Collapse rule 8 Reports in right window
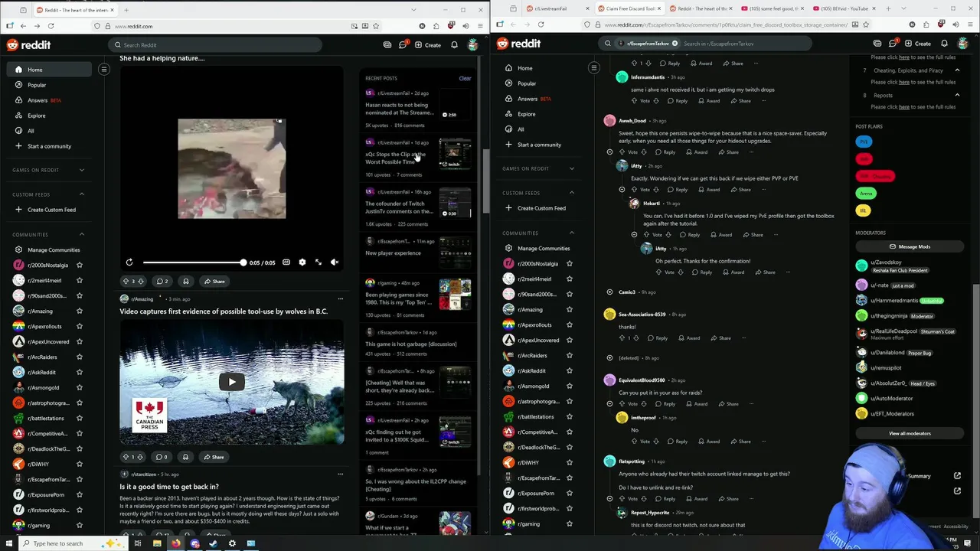This screenshot has height=551, width=980. (957, 96)
